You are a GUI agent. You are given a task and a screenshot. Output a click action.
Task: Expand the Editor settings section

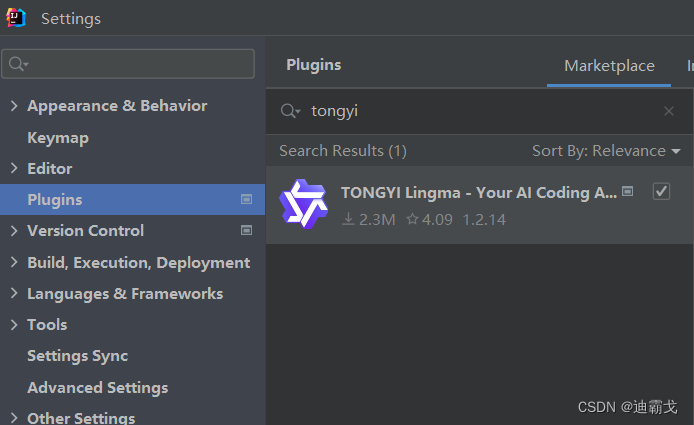tap(14, 168)
